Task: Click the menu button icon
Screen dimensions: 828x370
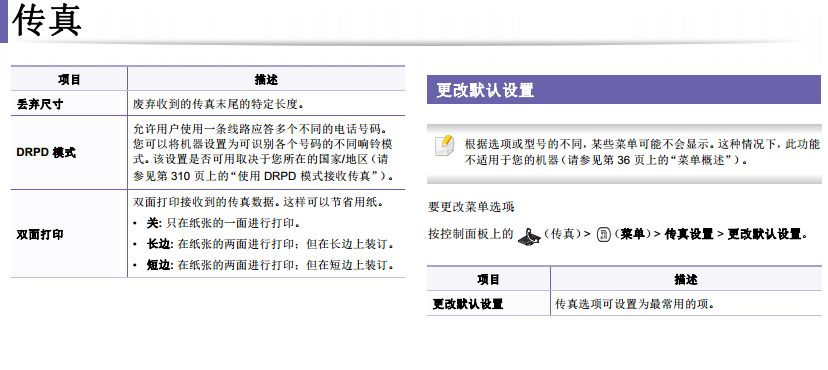Action: (603, 235)
